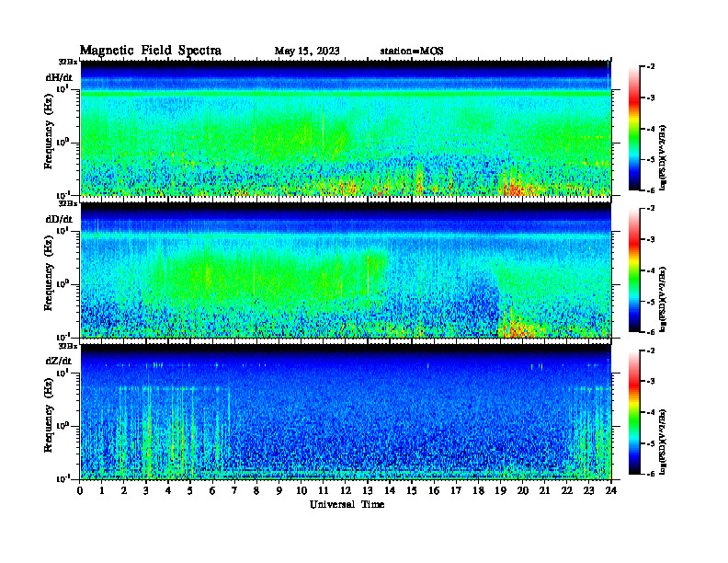Image resolution: width=728 pixels, height=563 pixels.
Task: Click the hour 12 tick label
Action: [346, 491]
